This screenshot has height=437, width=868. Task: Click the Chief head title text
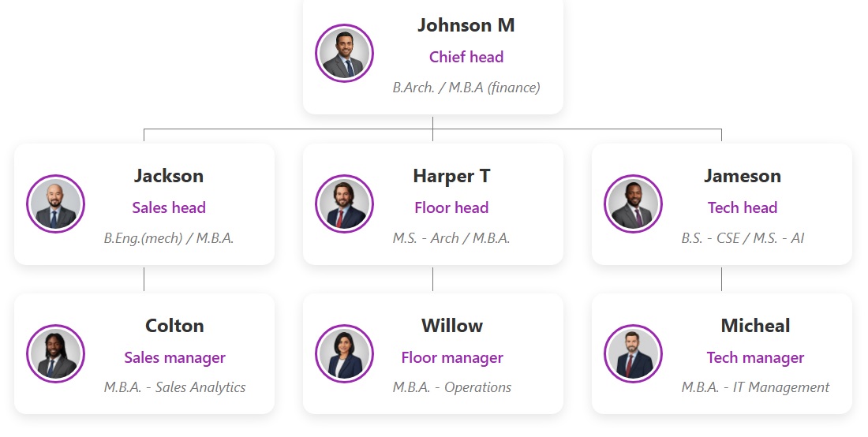[466, 57]
